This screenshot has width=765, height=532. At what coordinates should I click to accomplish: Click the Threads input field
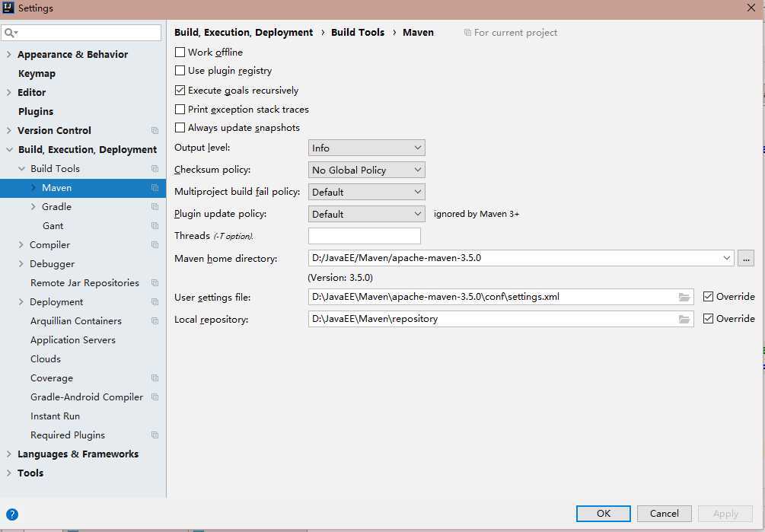tap(364, 236)
